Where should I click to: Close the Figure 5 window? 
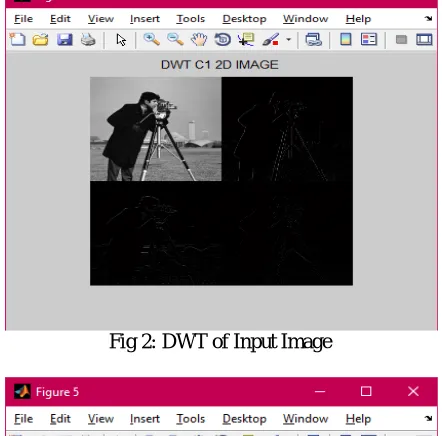[413, 391]
